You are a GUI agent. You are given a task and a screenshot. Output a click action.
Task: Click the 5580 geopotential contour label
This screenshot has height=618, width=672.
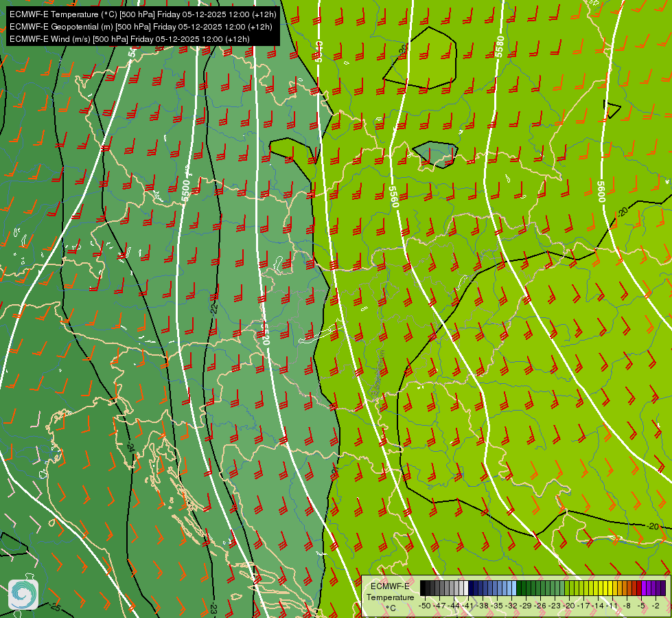tap(500, 46)
